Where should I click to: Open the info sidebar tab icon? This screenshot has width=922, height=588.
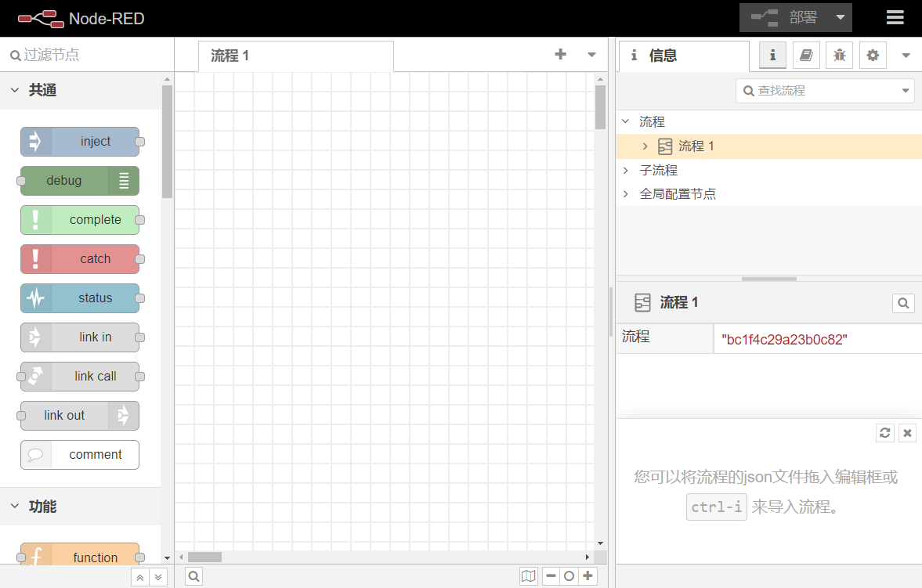point(772,56)
